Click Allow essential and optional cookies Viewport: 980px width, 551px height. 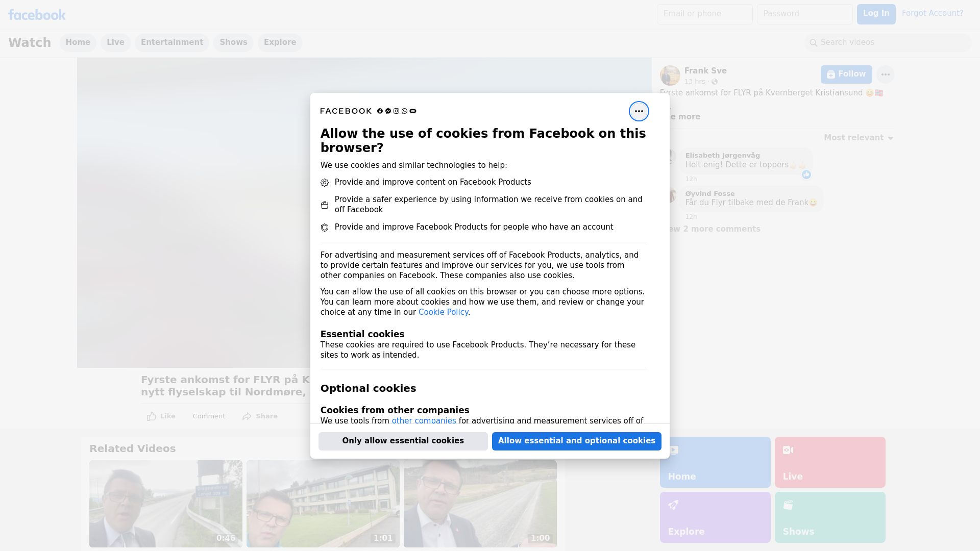(577, 441)
